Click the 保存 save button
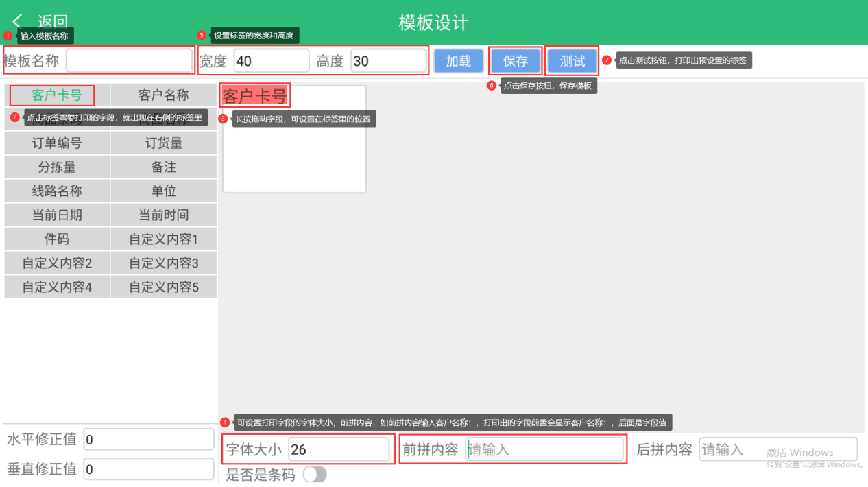This screenshot has width=868, height=487. point(516,61)
